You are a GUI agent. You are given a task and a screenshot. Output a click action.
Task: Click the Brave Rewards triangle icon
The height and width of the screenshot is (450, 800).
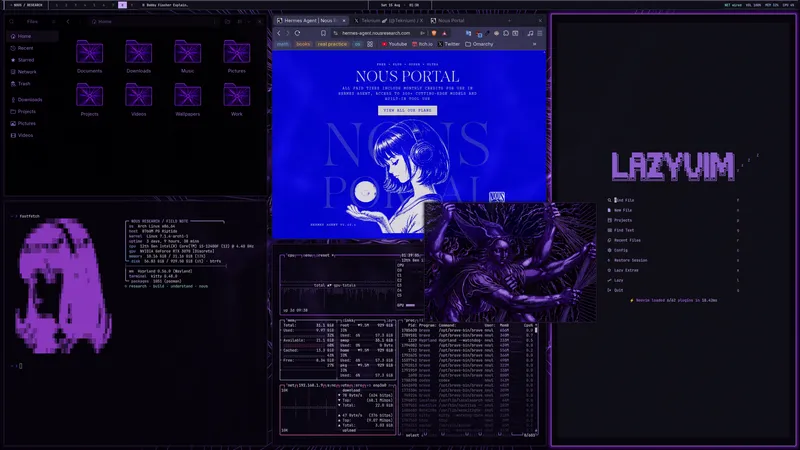[444, 33]
